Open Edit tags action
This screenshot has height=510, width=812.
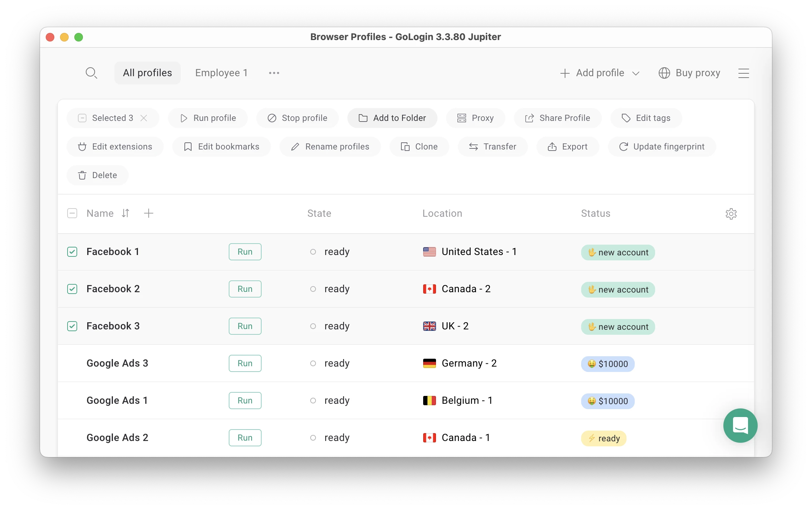tap(646, 118)
